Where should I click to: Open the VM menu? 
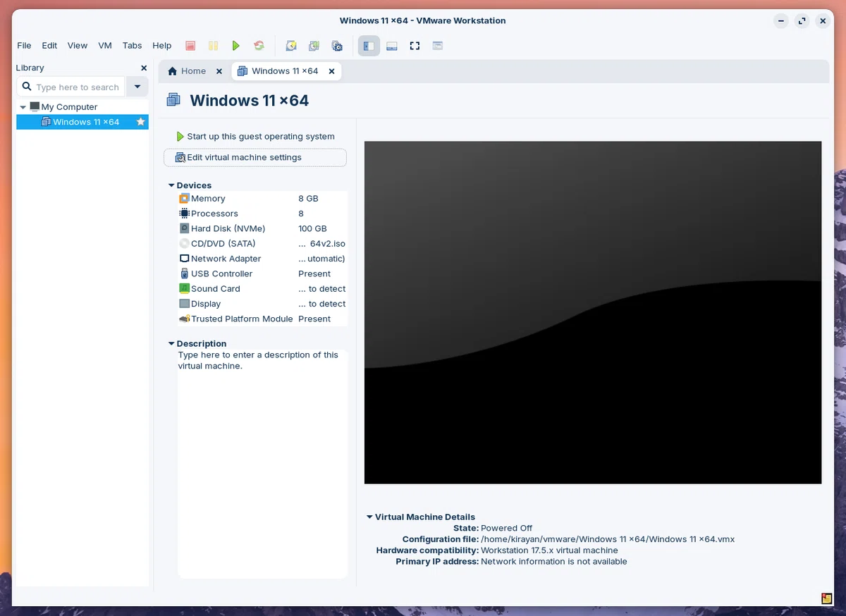[105, 46]
